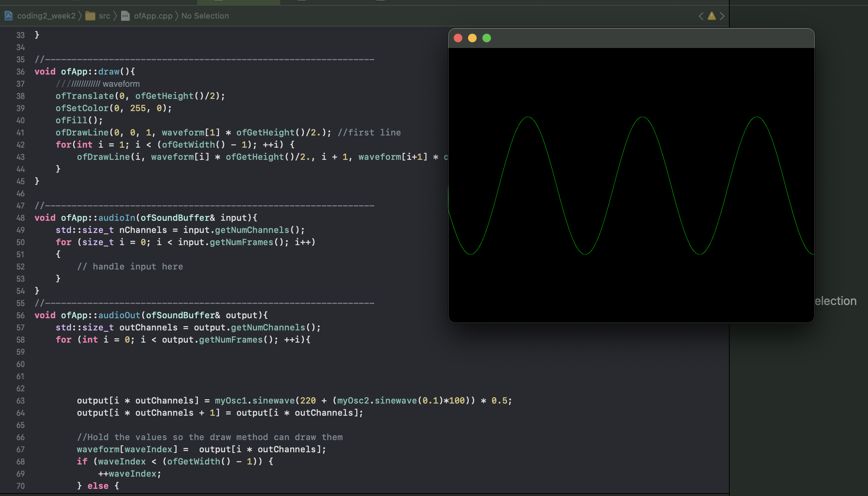Open the ofApp.cpp breadcrumb file menu
This screenshot has height=496, width=868.
click(153, 16)
